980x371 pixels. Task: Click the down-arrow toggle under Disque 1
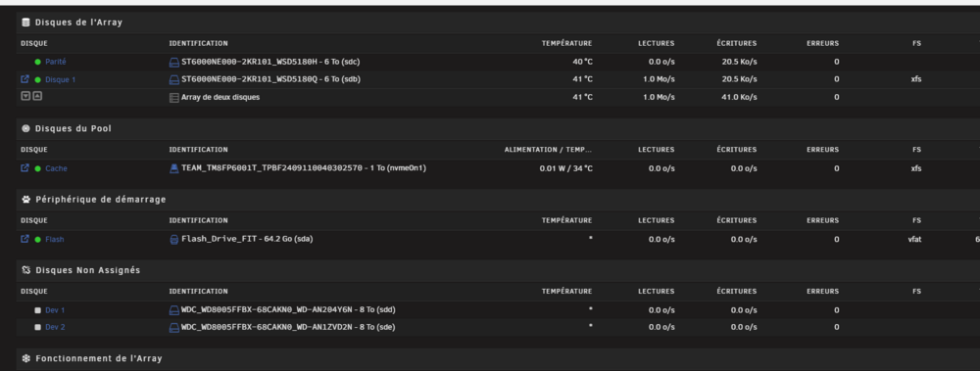[x=25, y=97]
